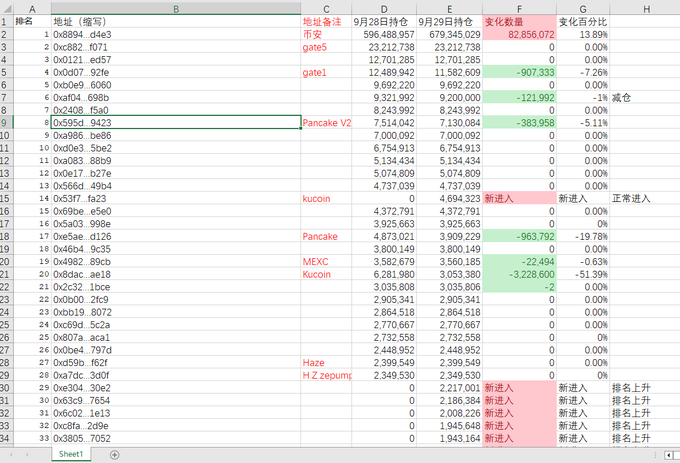Click header cell 地址备注

point(326,22)
